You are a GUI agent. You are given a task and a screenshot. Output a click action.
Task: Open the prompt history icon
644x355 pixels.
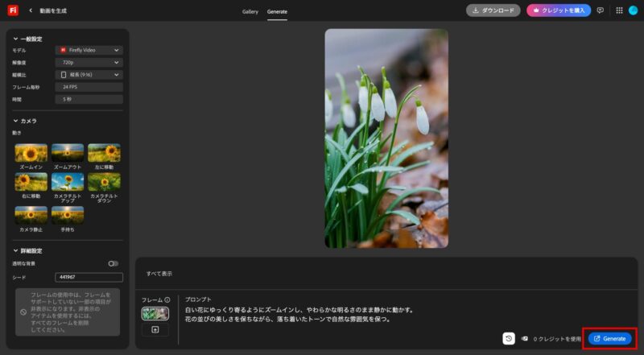pyautogui.click(x=509, y=339)
